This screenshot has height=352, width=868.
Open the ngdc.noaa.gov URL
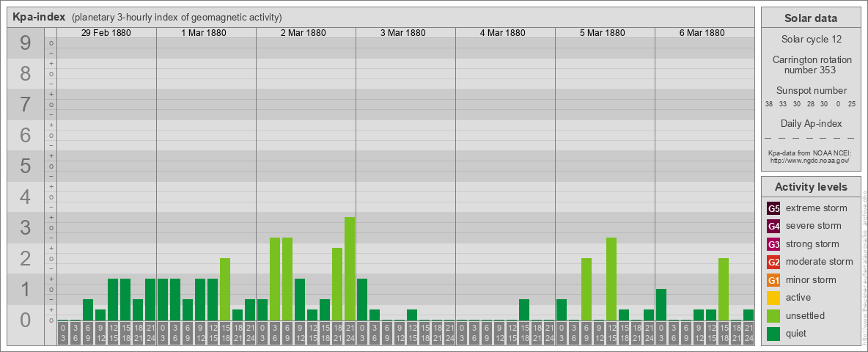click(809, 160)
